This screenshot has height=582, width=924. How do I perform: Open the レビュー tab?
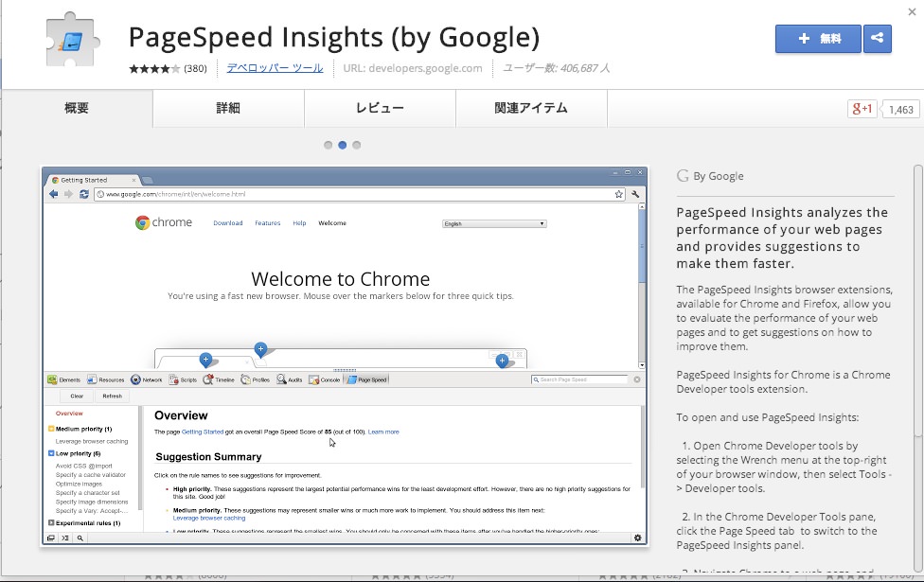[380, 109]
